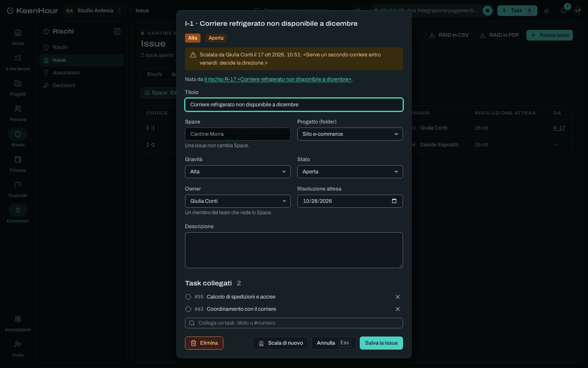The width and height of the screenshot is (588, 368).
Task: Toggle status circle of task #63
Action: pyautogui.click(x=188, y=309)
